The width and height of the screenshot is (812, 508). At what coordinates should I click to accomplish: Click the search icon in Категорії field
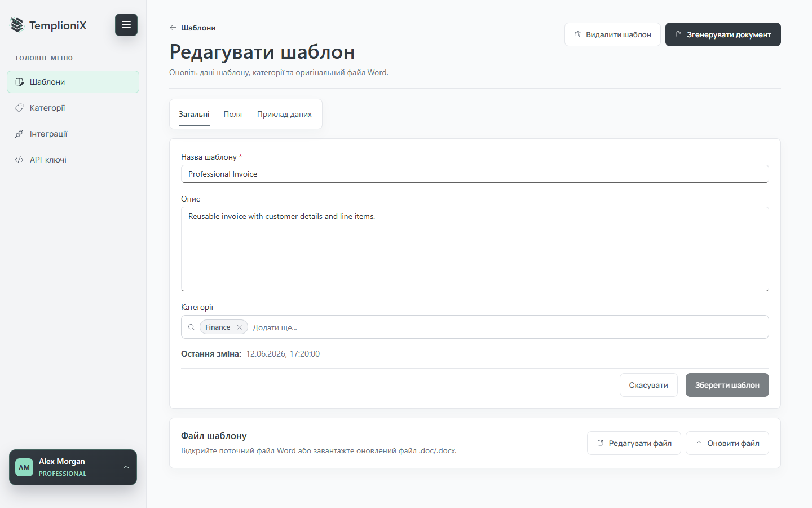tap(191, 327)
